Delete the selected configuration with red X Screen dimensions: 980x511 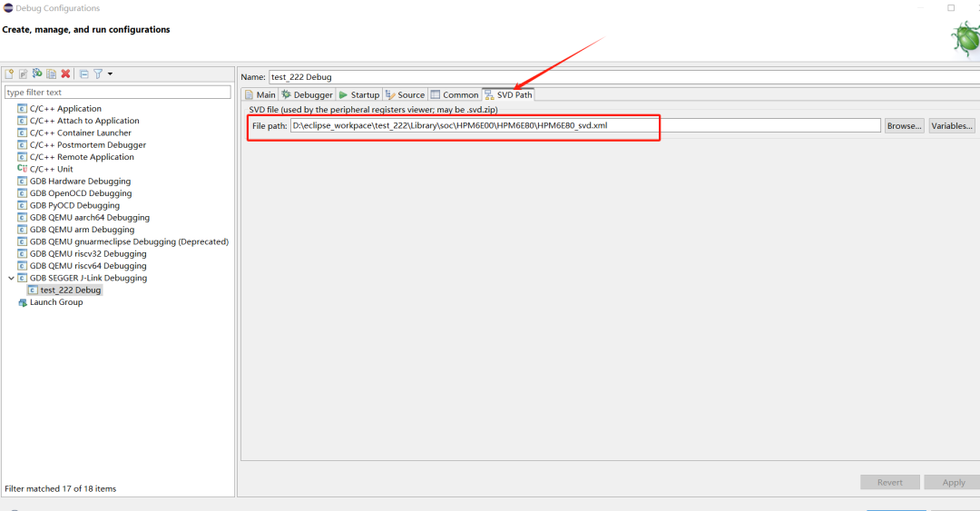click(65, 74)
